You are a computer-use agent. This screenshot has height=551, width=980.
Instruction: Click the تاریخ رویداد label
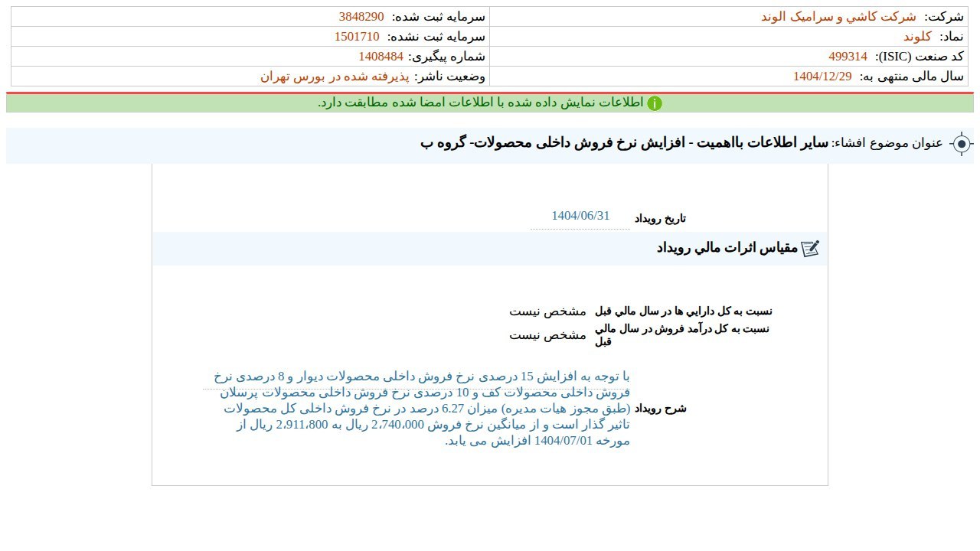[660, 219]
